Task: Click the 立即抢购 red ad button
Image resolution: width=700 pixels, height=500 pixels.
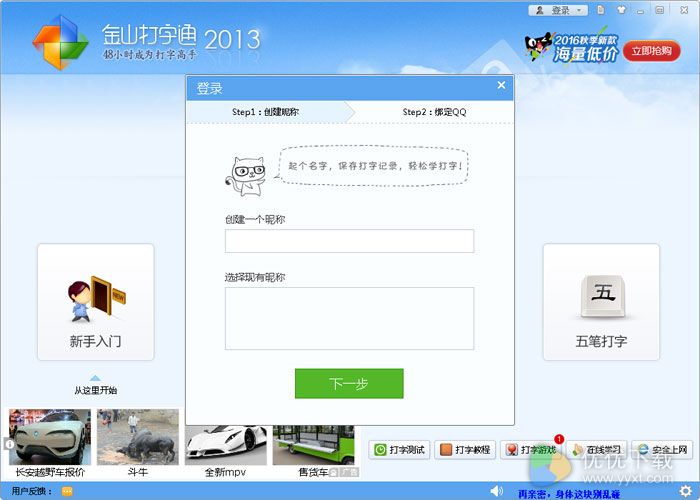Action: click(x=652, y=50)
